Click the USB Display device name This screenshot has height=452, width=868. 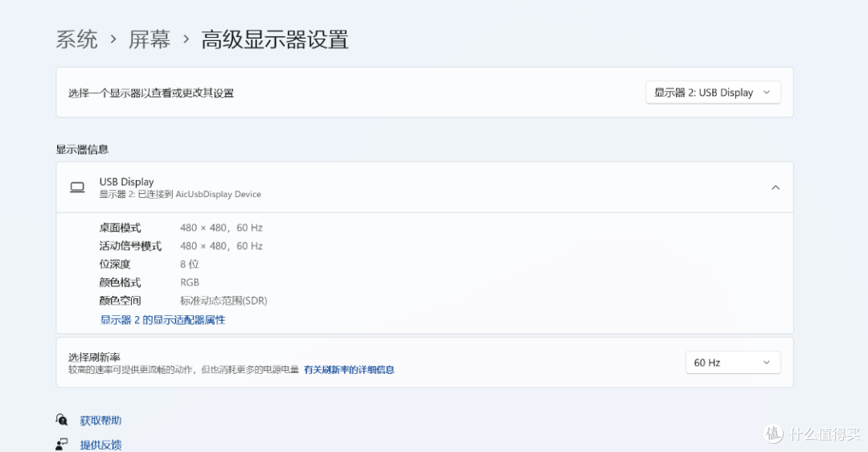pyautogui.click(x=127, y=182)
